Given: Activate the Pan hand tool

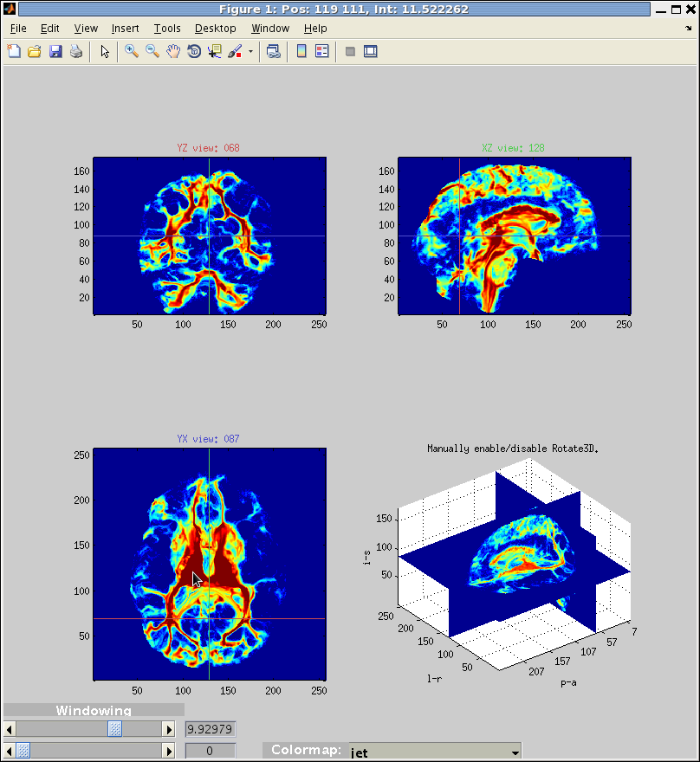Looking at the screenshot, I should coord(173,51).
